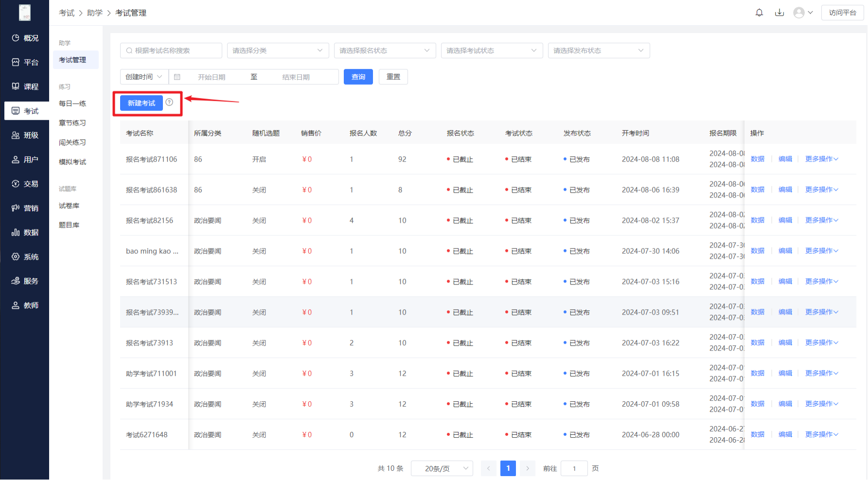Open 系统 section in sidebar

[25, 257]
